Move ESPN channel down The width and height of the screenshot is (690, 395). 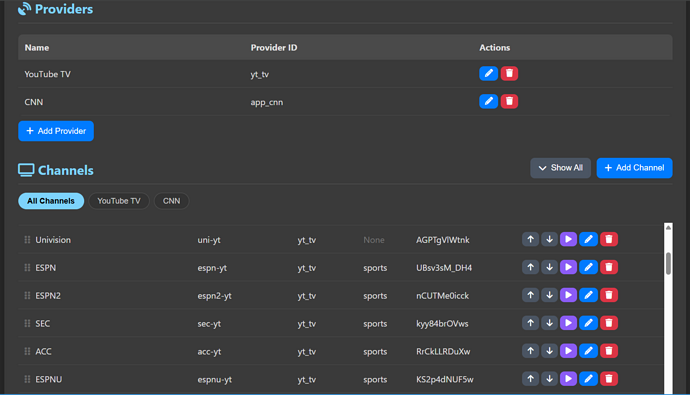tap(549, 267)
